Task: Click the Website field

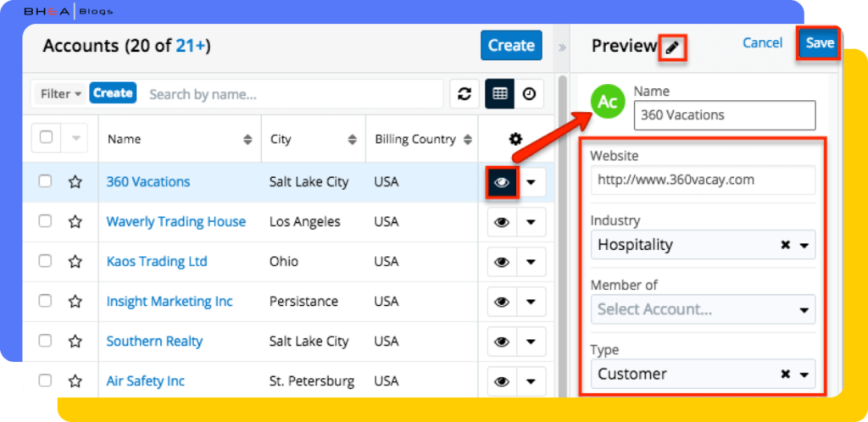Action: [x=703, y=180]
